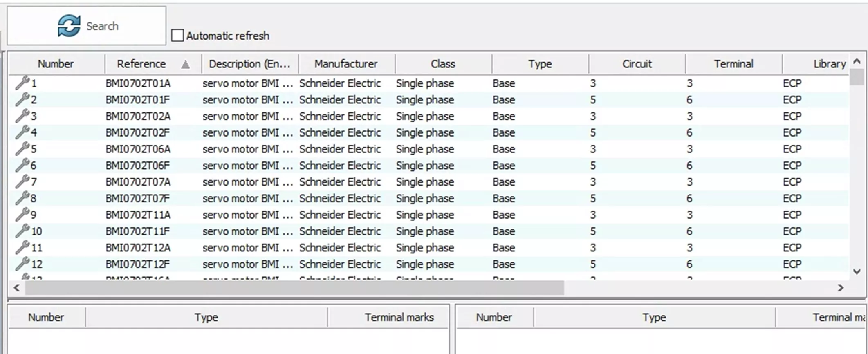Select reference BMI0702T11F
Image resolution: width=868 pixels, height=354 pixels.
(x=138, y=231)
